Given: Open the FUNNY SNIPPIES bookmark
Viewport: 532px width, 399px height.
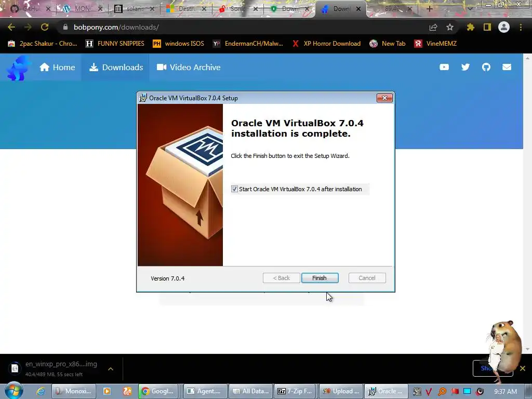Looking at the screenshot, I should (x=115, y=44).
